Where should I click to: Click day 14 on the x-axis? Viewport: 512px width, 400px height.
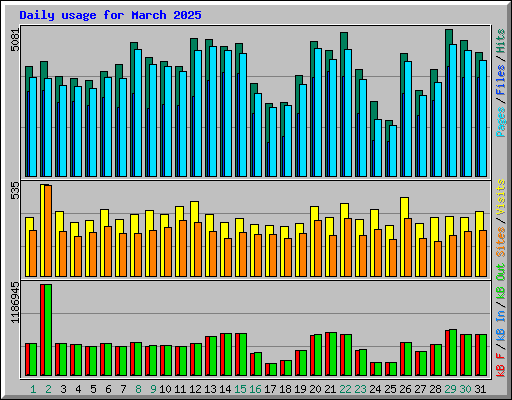point(225,389)
